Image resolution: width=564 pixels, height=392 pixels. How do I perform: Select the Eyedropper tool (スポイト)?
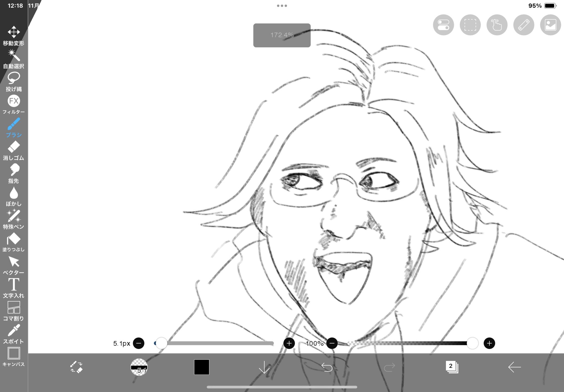click(13, 331)
